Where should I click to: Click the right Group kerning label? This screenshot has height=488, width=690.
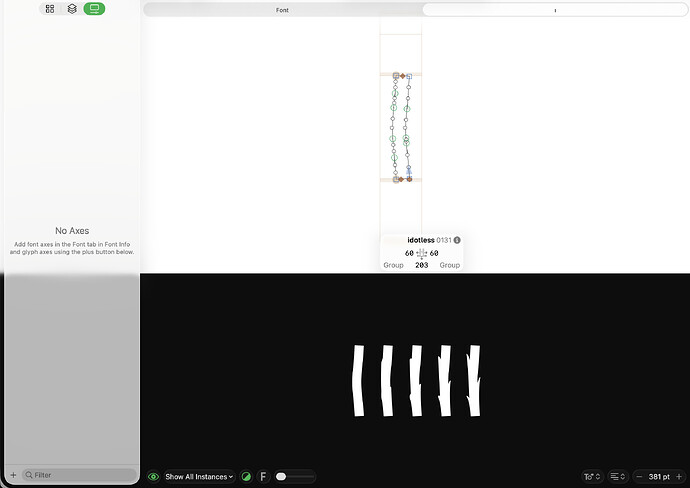450,265
